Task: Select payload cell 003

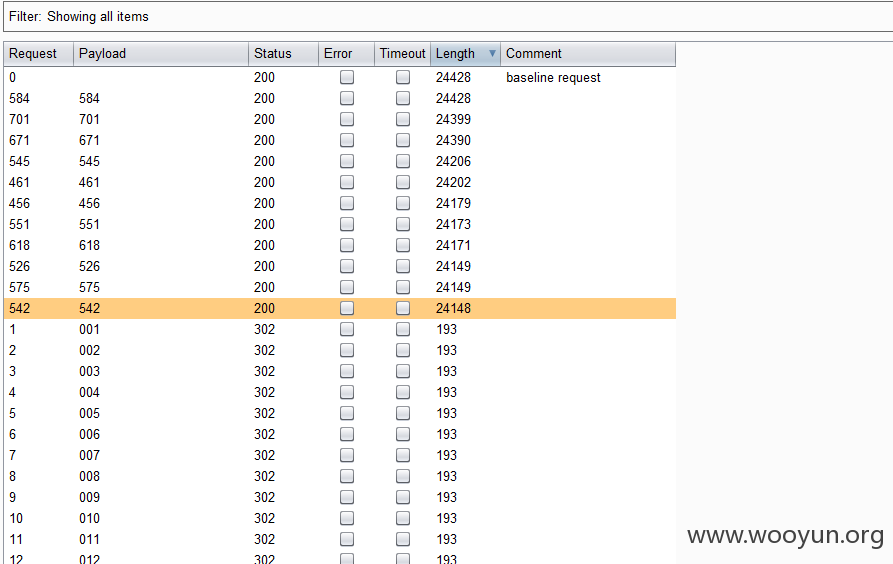Action: click(x=89, y=371)
